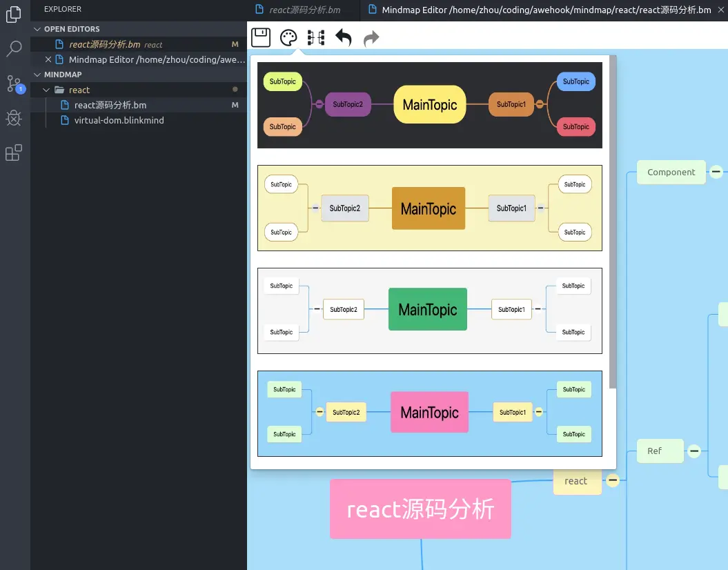Collapse the Component node children
This screenshot has height=570, width=728.
[716, 172]
